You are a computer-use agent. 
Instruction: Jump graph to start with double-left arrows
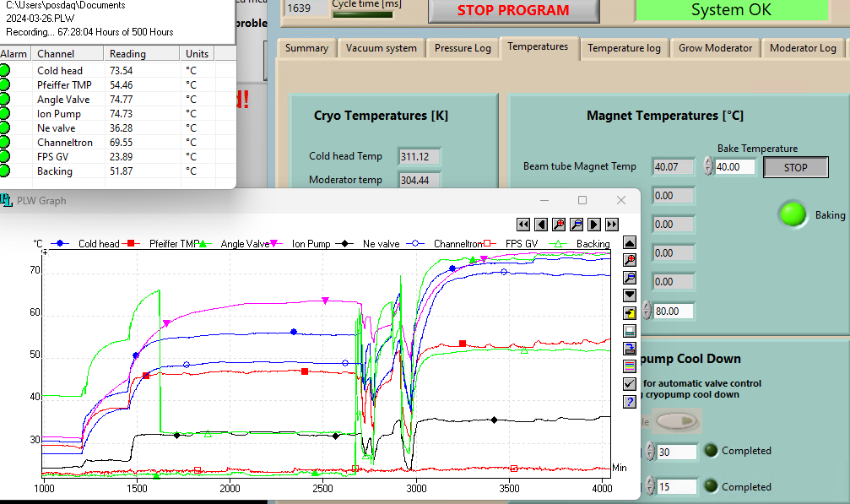pyautogui.click(x=523, y=225)
